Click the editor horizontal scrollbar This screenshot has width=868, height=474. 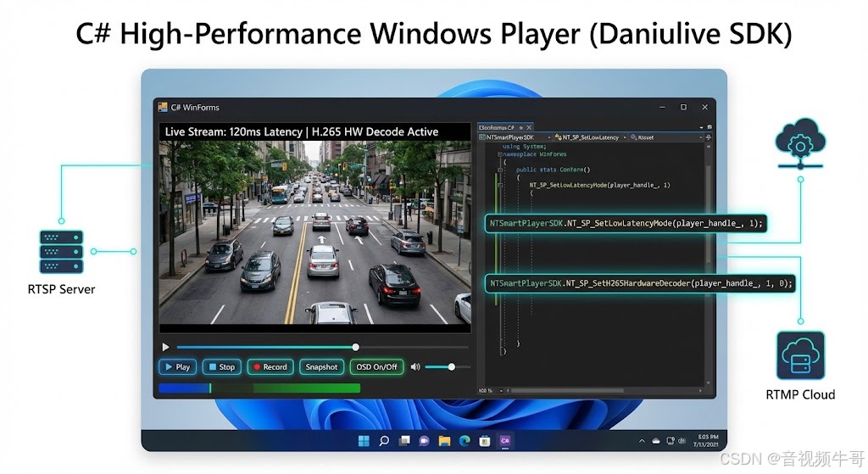tap(567, 390)
